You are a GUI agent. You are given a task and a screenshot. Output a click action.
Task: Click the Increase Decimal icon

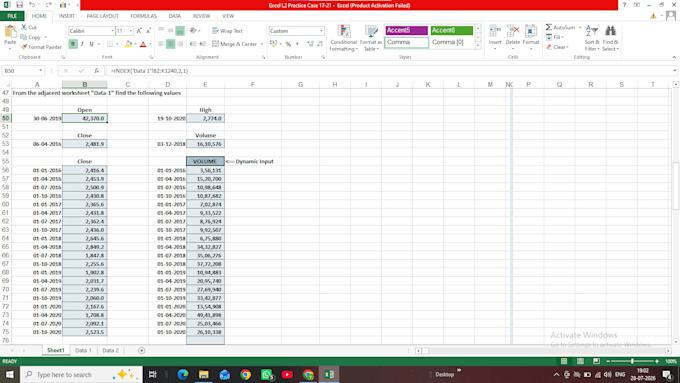pyautogui.click(x=310, y=44)
